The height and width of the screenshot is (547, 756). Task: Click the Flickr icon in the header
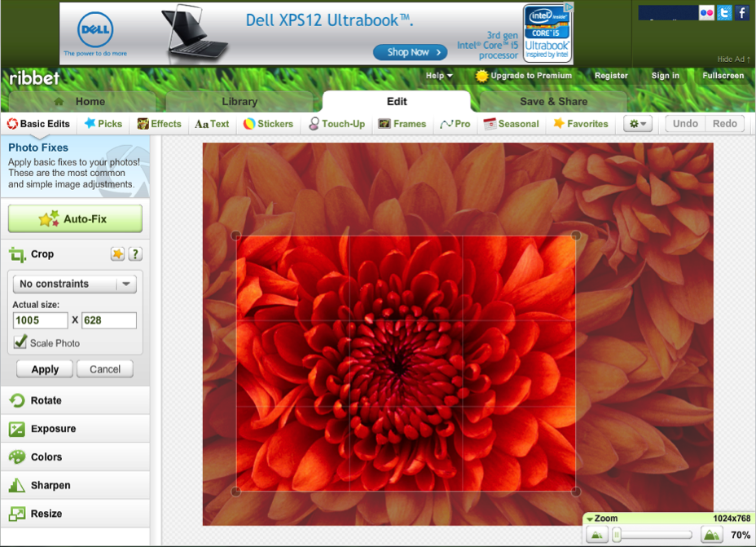(x=705, y=13)
